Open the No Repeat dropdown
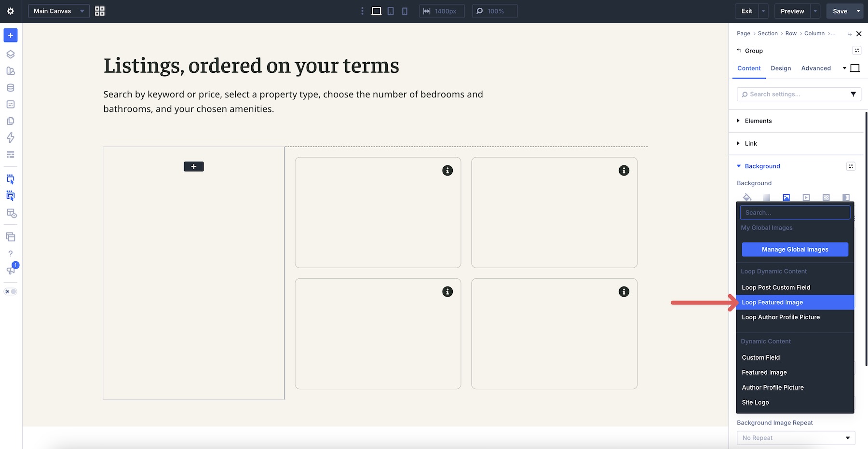 [x=796, y=438]
